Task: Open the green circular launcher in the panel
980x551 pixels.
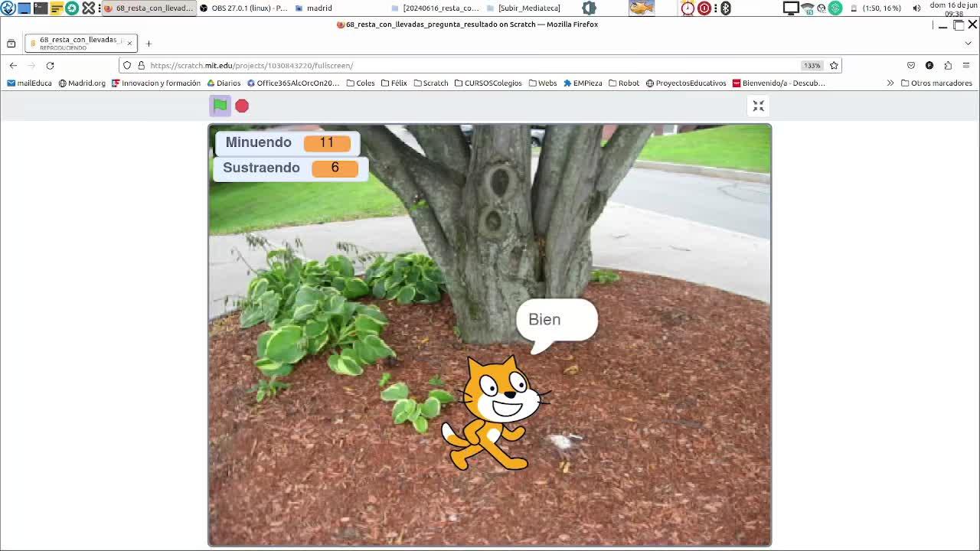Action: click(x=72, y=8)
